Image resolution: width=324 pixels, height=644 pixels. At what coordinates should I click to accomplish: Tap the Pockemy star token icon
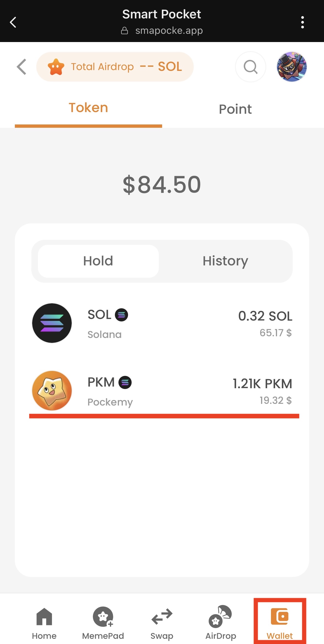pos(52,391)
